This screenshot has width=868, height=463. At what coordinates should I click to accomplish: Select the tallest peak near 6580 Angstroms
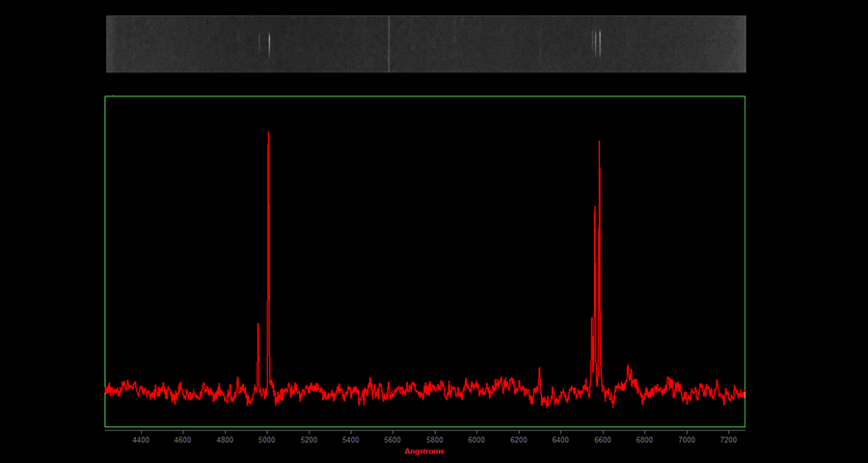[x=599, y=145]
